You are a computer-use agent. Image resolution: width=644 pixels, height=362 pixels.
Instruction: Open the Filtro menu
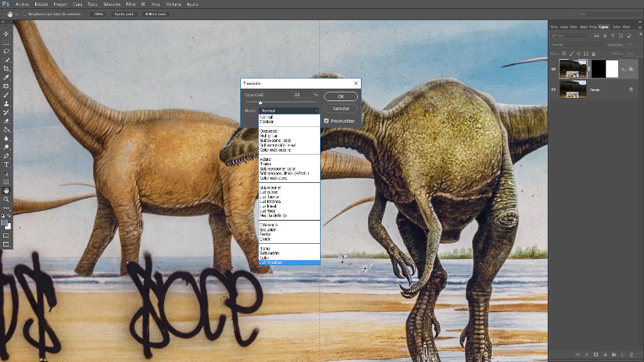131,4
